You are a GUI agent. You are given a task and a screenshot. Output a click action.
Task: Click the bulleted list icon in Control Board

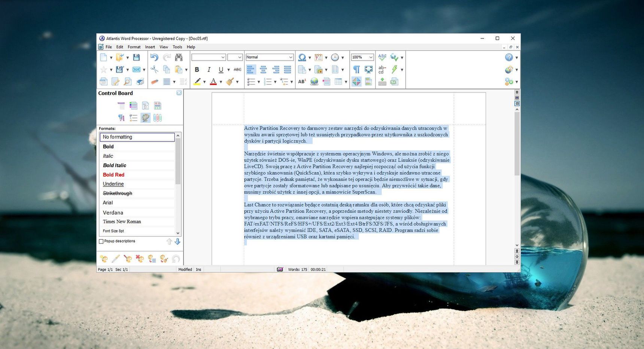133,118
